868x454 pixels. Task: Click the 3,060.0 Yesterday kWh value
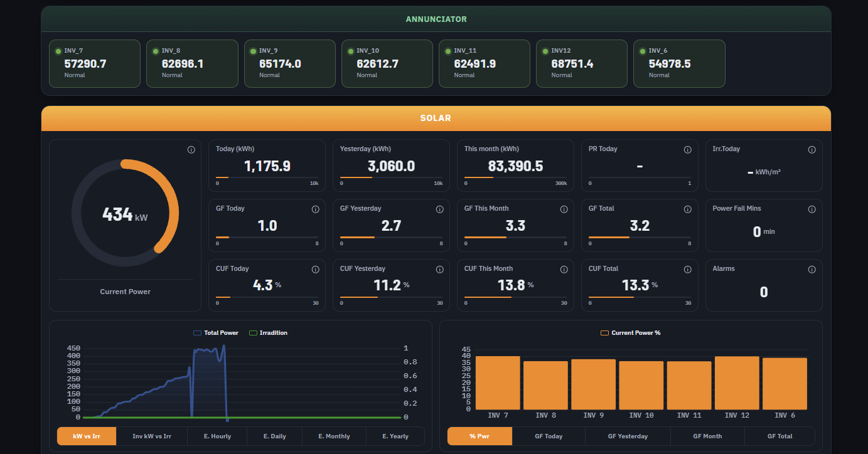point(392,166)
